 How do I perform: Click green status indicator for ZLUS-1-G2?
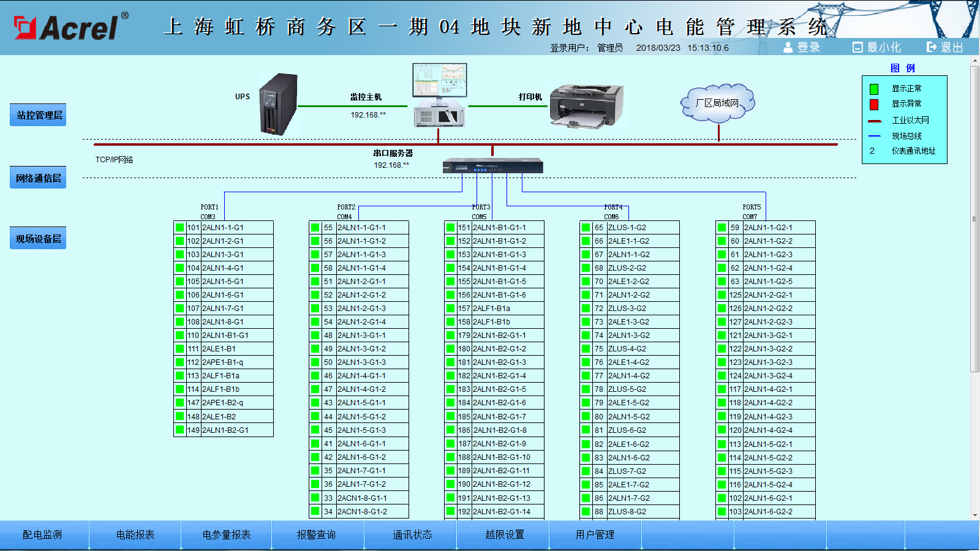click(586, 228)
